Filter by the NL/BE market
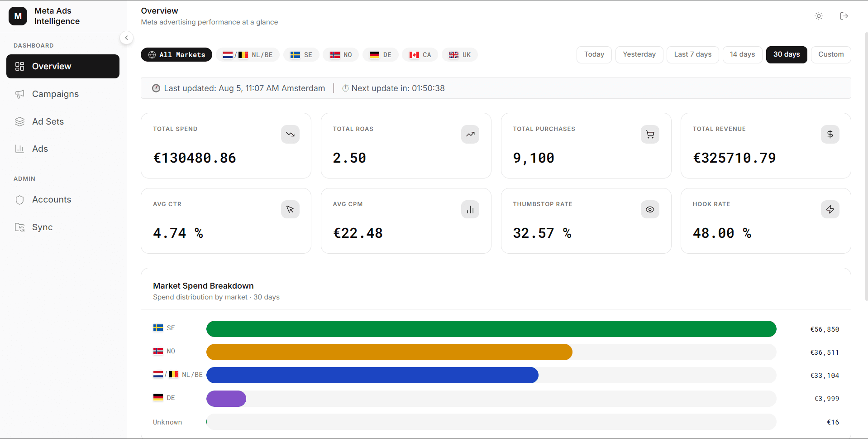Viewport: 868px width, 439px height. coord(248,55)
